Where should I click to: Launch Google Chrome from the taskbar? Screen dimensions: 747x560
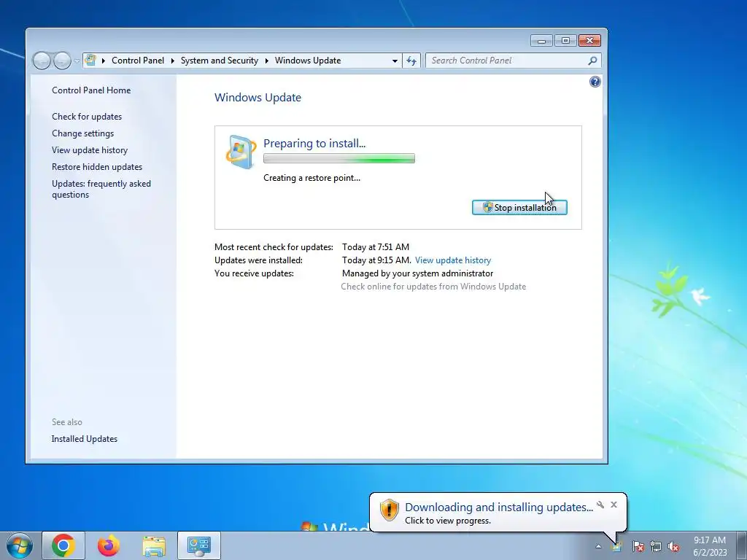[63, 545]
